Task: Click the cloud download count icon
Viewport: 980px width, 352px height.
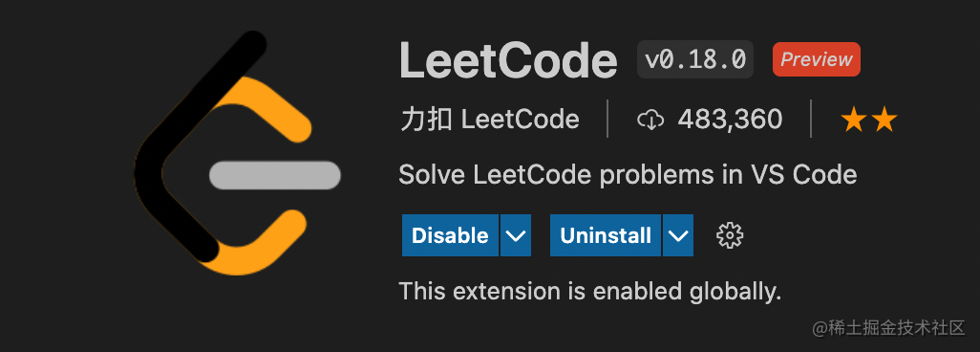Action: (650, 120)
